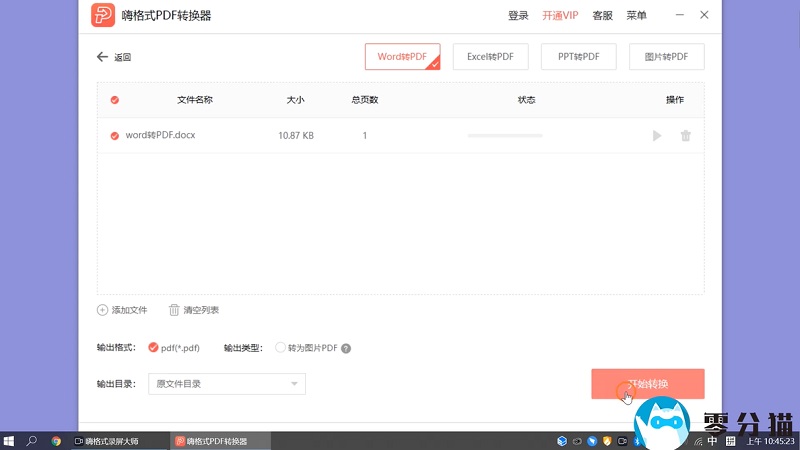The height and width of the screenshot is (450, 800).
Task: Click 嗨格式PDF转换器 taskbar button
Action: point(219,441)
